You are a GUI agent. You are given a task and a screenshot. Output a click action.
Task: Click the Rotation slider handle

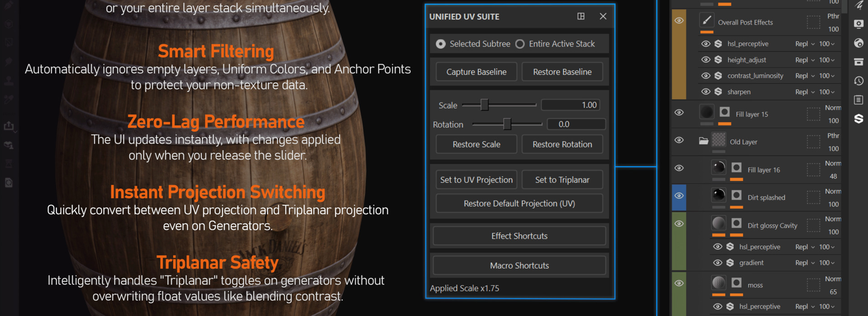507,124
